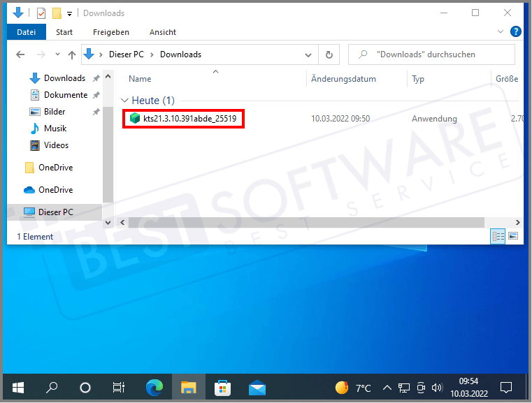Viewport: 532px width, 403px height.
Task: Open the quick access toolbar customize arrow
Action: tap(69, 14)
